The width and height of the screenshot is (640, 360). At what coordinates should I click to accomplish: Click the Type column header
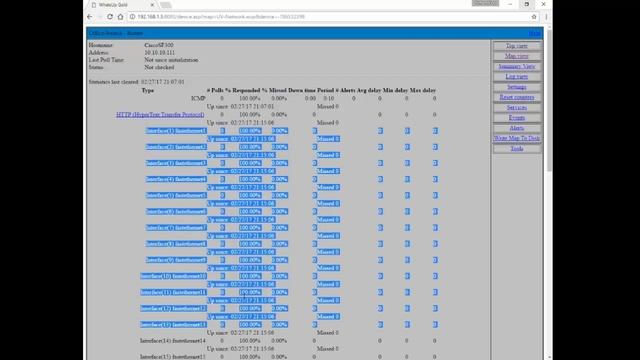click(148, 90)
